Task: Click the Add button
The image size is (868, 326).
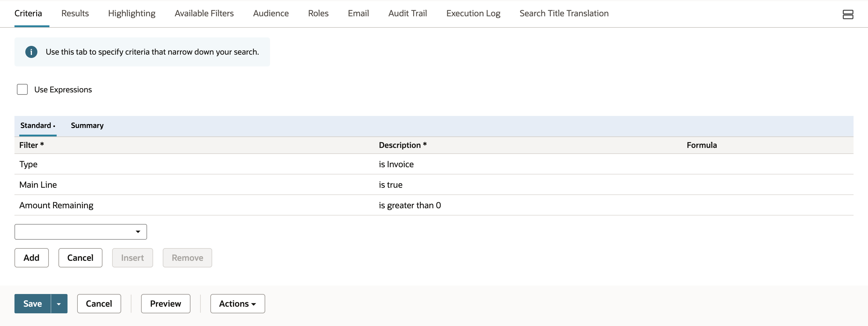Action: click(x=31, y=257)
